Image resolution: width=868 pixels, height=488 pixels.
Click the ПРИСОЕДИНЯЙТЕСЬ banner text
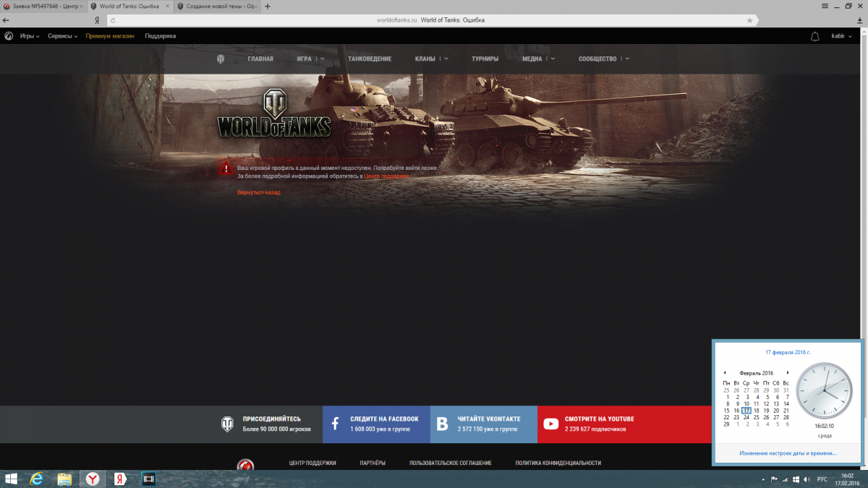[271, 419]
